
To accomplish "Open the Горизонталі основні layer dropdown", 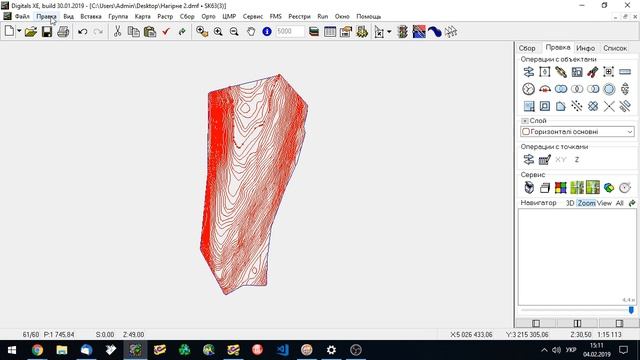I will point(630,132).
